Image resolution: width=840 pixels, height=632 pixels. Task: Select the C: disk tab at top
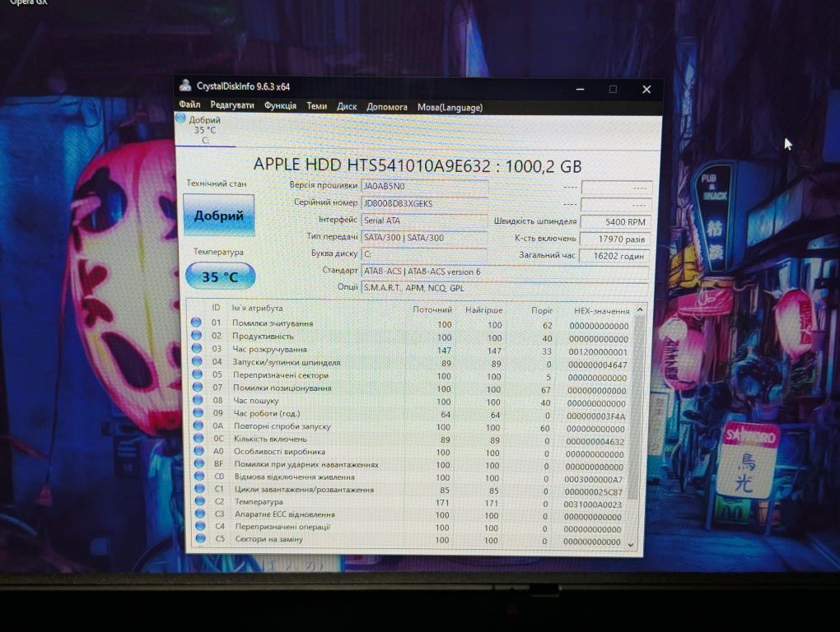(x=205, y=130)
